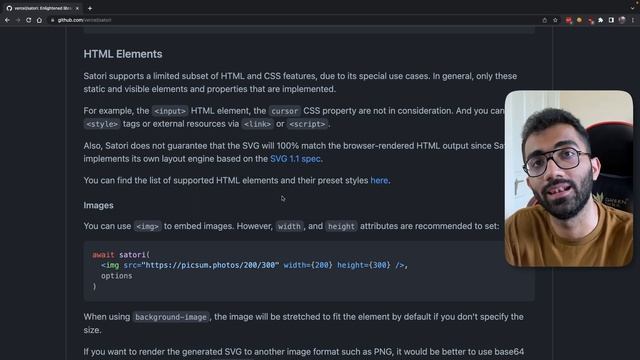This screenshot has width=640, height=360.
Task: Open the yellow circular extension icon
Action: click(x=579, y=20)
